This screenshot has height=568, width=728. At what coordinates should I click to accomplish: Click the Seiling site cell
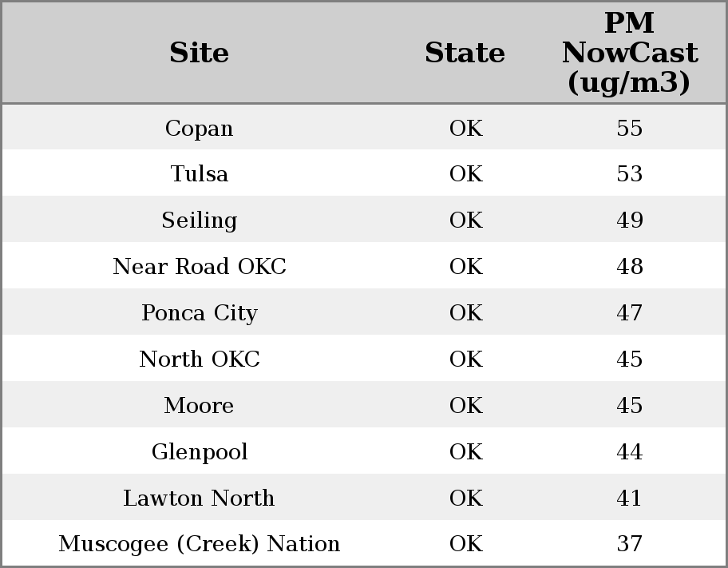(x=199, y=220)
